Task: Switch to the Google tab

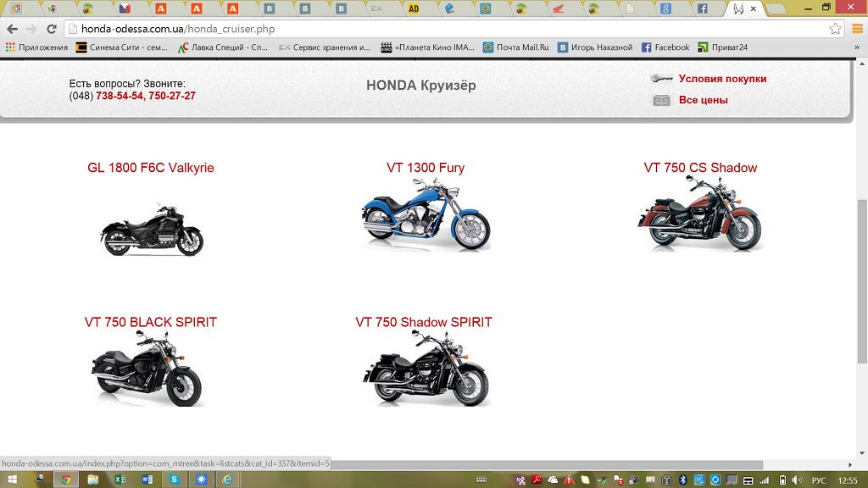Action: (666, 8)
